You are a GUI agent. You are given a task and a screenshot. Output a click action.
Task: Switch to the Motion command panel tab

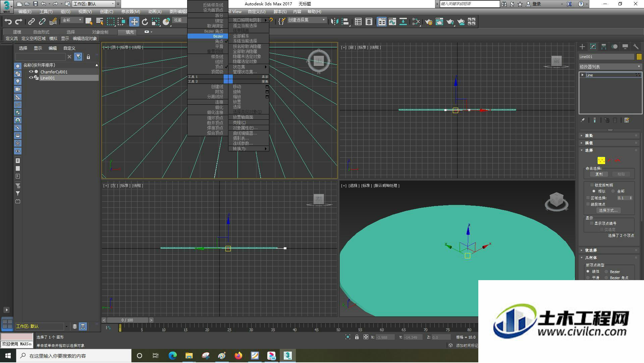click(x=614, y=47)
